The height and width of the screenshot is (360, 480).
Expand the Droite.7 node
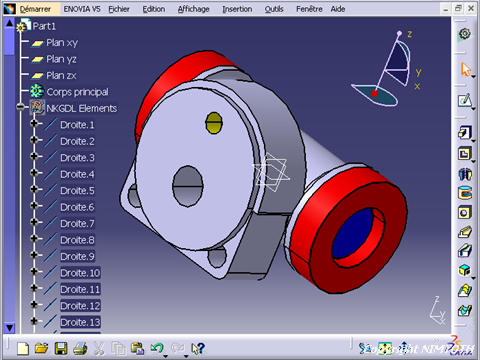coord(34,222)
